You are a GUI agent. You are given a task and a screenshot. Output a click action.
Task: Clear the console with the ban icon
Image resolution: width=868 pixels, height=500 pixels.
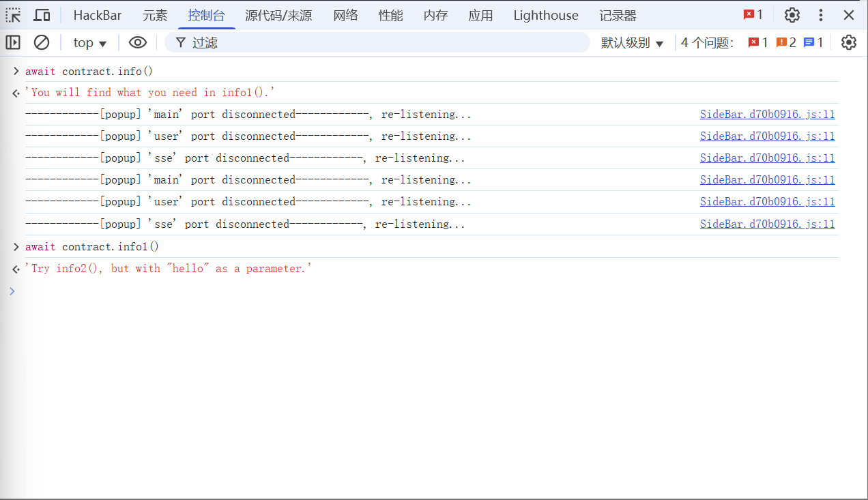pos(42,42)
